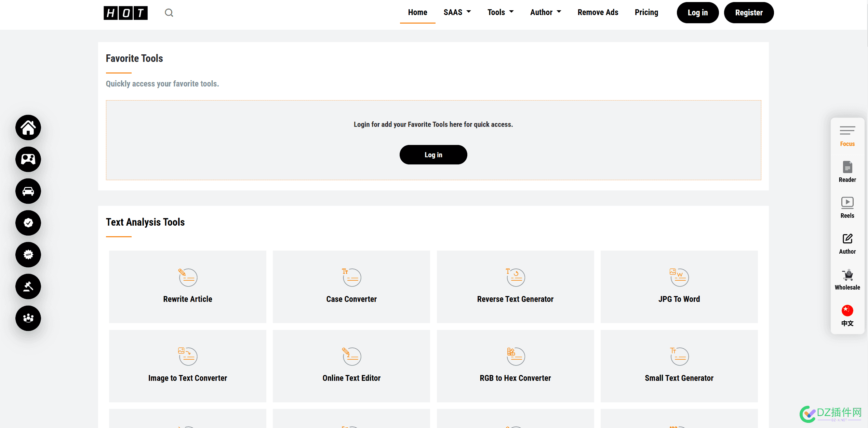Screen dimensions: 868x428
Task: Open the search magnifier icon
Action: (169, 13)
